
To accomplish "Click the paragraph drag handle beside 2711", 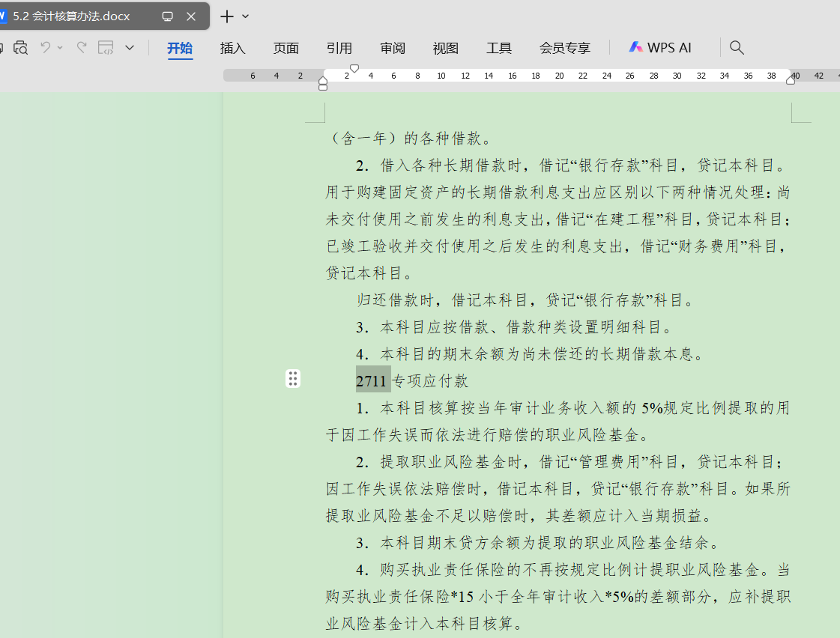I will [293, 379].
